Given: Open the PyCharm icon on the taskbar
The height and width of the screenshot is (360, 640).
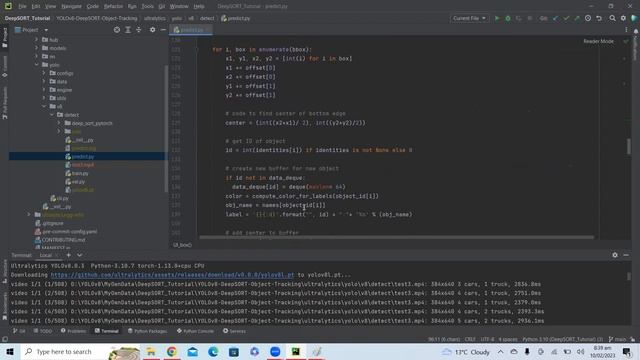Looking at the screenshot, I should 296,351.
